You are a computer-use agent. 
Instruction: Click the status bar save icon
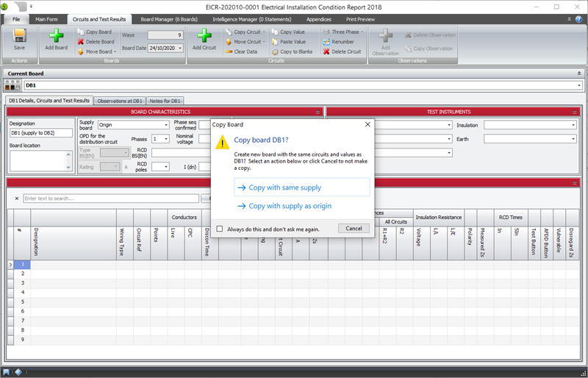(x=6, y=372)
